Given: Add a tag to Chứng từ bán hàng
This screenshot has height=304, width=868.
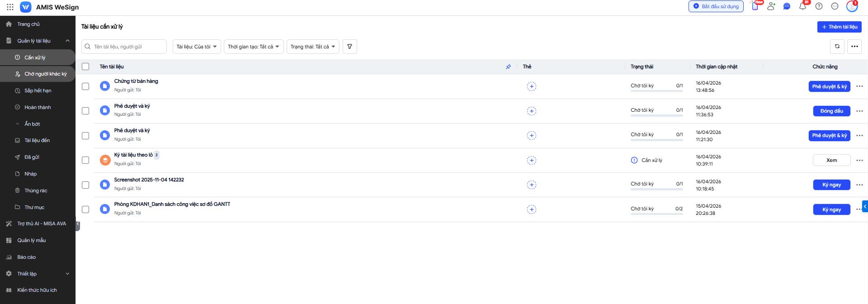Looking at the screenshot, I should (x=531, y=86).
